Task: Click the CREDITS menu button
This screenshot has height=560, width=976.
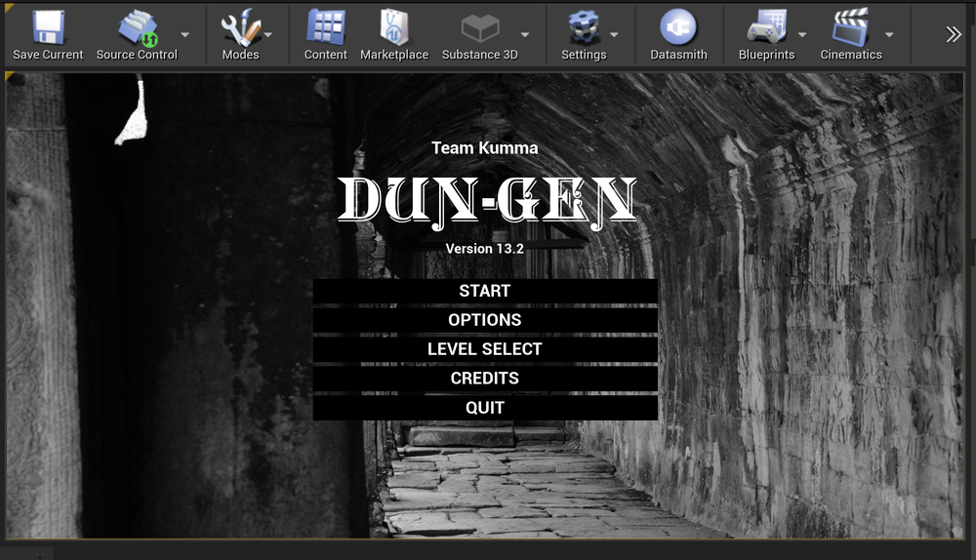Action: coord(485,379)
